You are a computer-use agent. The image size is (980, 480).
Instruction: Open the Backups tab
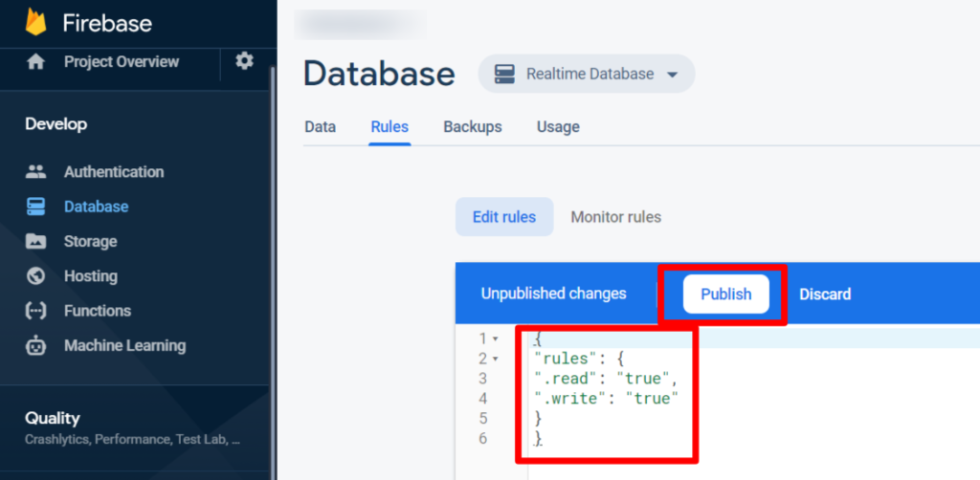473,127
